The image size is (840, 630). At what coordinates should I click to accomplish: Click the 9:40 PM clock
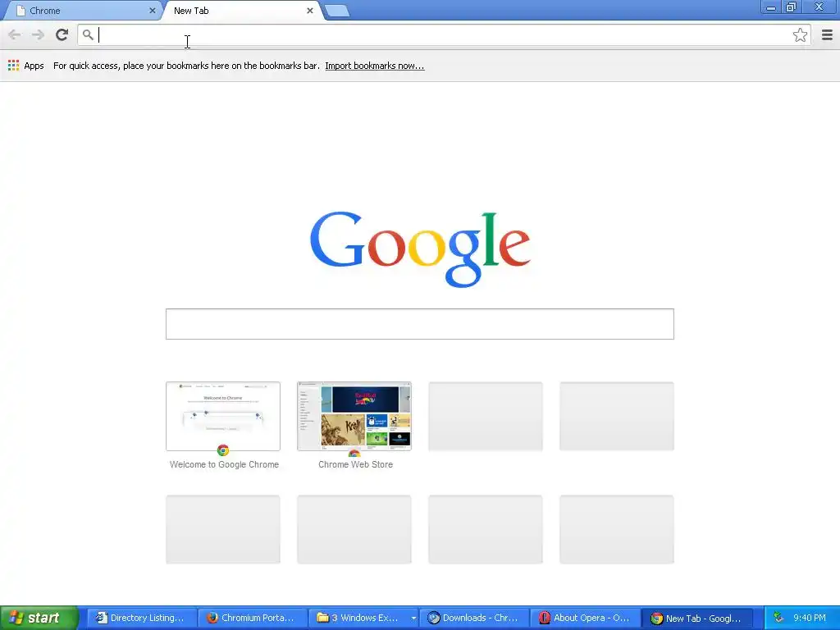point(810,618)
